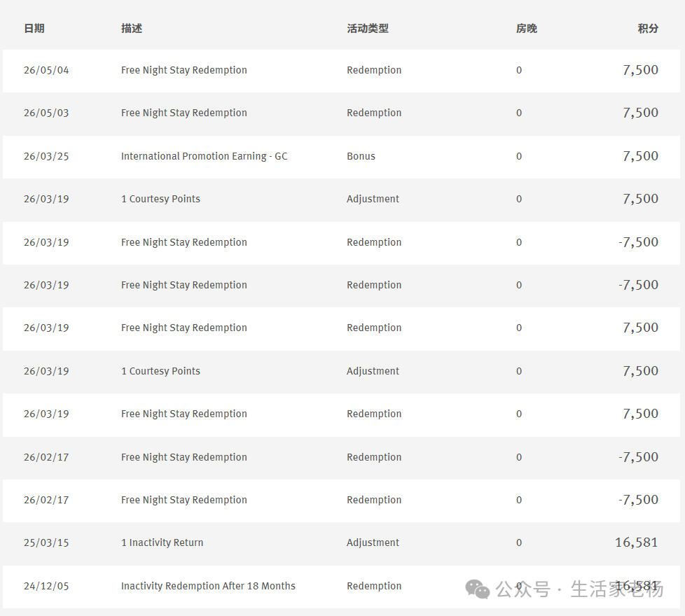
Task: Click 'Redemption' type in the 26/05/03 row
Action: pyautogui.click(x=374, y=113)
